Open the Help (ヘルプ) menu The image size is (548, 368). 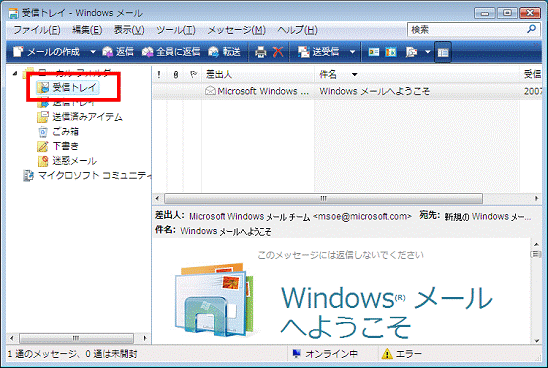tap(297, 30)
